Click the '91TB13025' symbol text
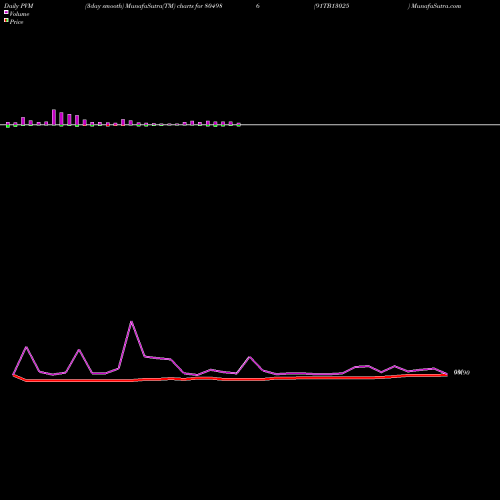This screenshot has width=500, height=500. pos(332,6)
